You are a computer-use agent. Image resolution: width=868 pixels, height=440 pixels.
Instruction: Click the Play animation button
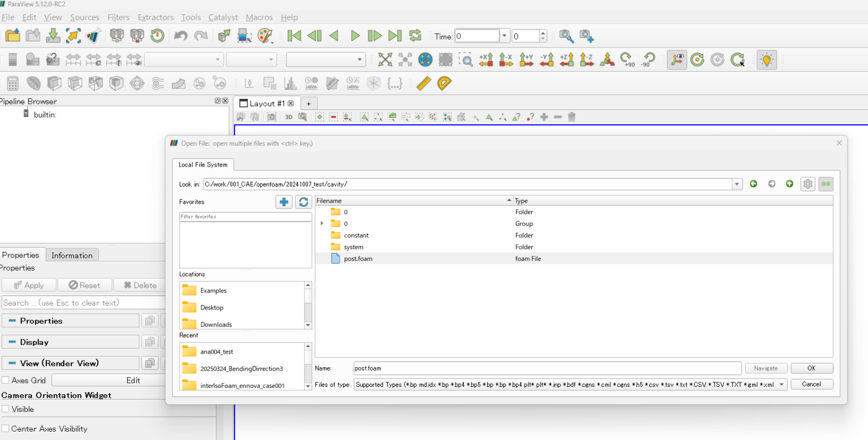[355, 36]
